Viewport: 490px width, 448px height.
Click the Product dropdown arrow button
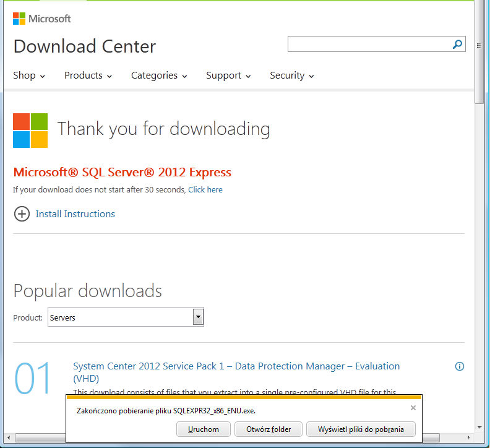click(x=198, y=317)
